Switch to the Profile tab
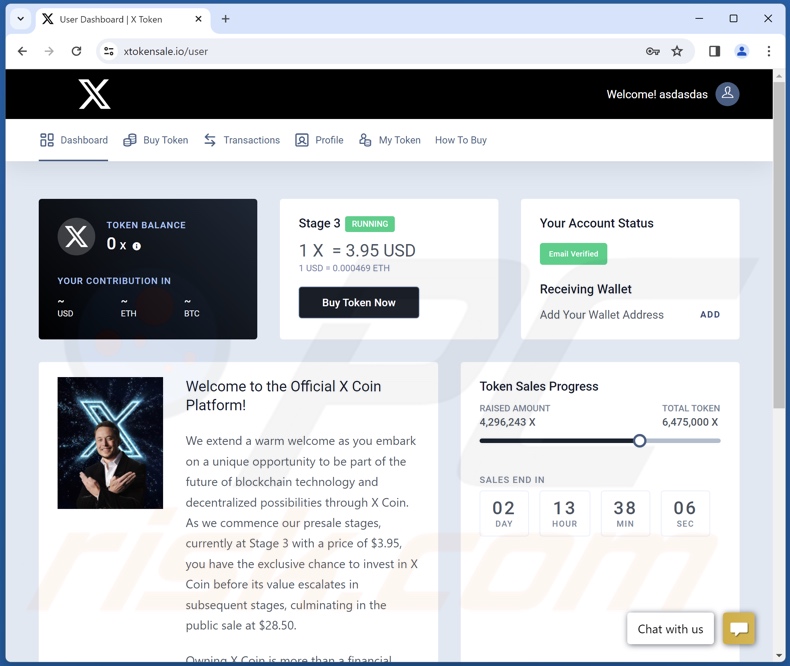Image resolution: width=790 pixels, height=666 pixels. pos(319,140)
